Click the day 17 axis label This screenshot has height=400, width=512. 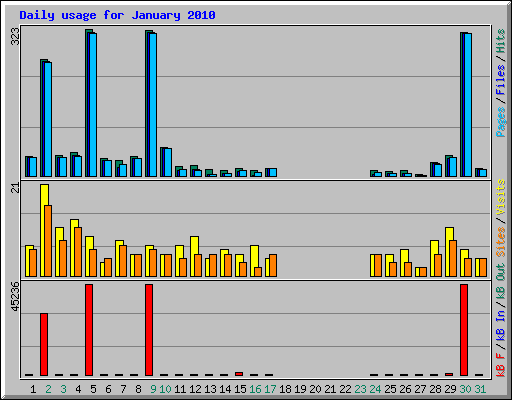tap(270, 389)
